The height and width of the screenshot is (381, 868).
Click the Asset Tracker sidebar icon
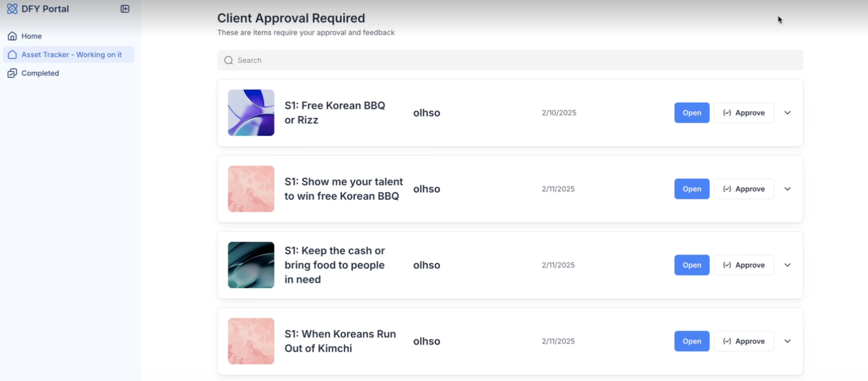(12, 55)
